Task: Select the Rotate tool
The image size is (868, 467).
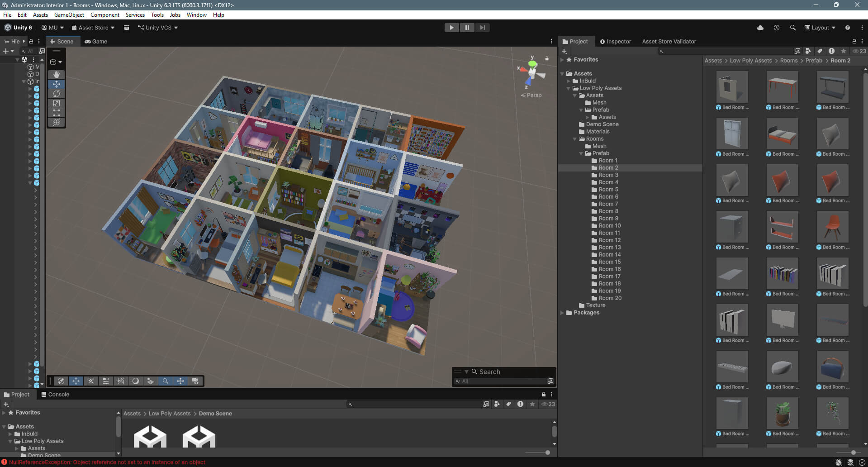Action: tap(57, 93)
